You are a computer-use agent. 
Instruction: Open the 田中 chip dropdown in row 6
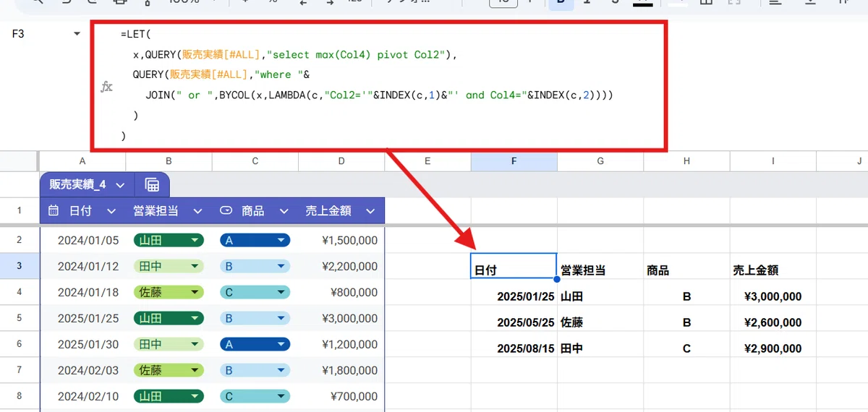pos(194,345)
